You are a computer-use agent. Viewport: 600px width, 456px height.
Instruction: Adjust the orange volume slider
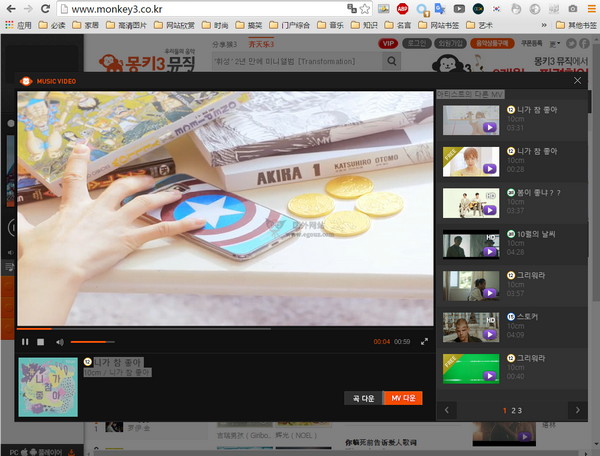[92, 342]
